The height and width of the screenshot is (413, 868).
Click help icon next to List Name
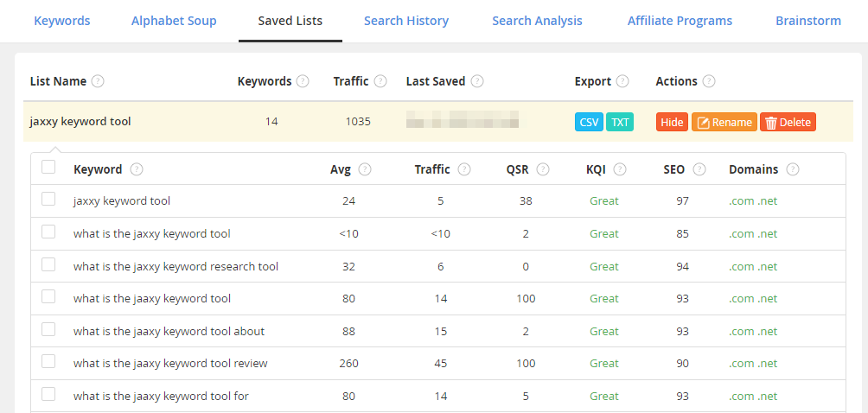pyautogui.click(x=98, y=81)
